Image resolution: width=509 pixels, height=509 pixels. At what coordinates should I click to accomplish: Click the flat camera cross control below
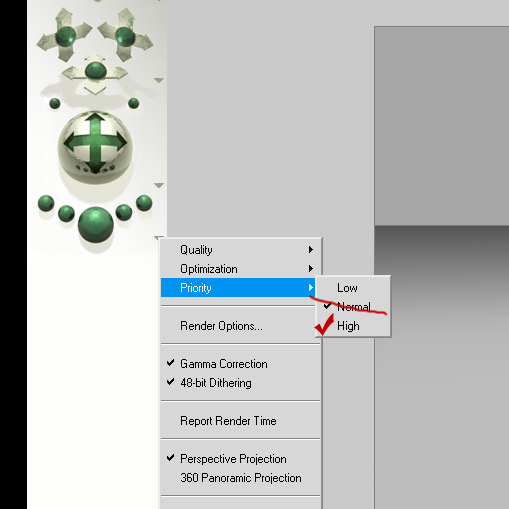click(x=95, y=74)
